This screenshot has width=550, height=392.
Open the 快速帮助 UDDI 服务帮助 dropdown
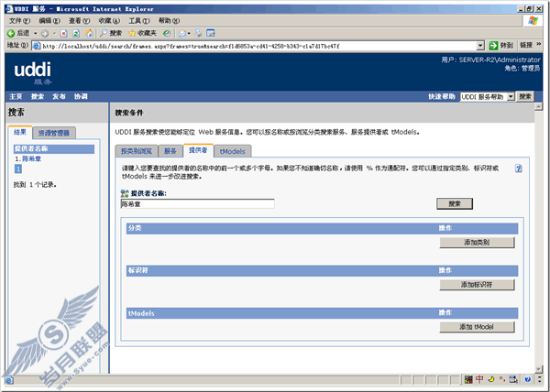(x=488, y=97)
